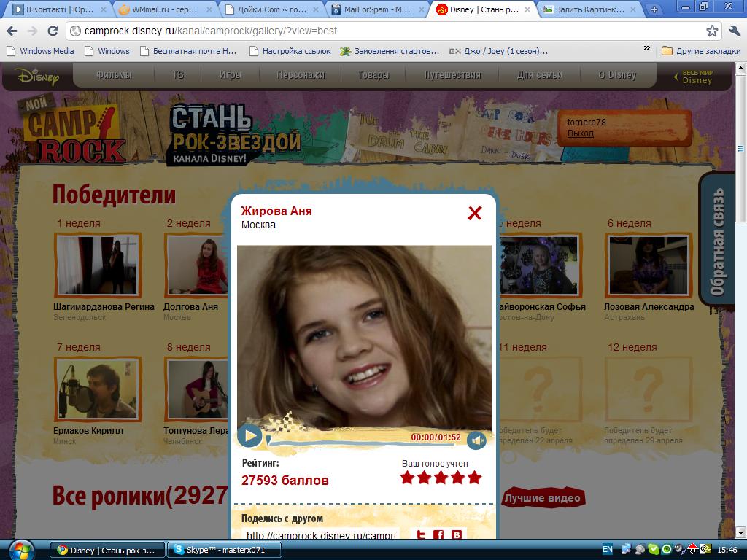747x560 pixels.
Task: Open the Джо / Joey bookmark
Action: tap(498, 51)
